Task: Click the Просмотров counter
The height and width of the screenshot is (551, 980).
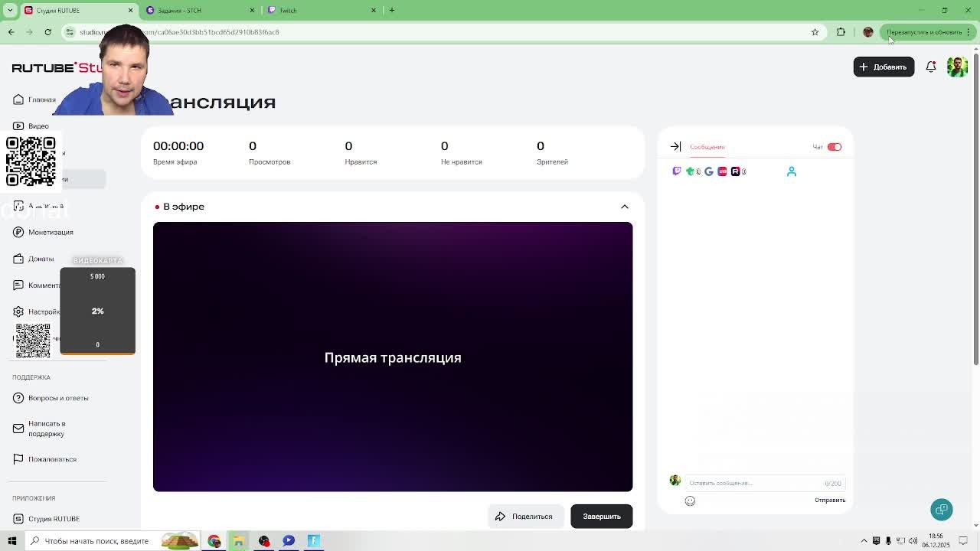Action: (269, 153)
